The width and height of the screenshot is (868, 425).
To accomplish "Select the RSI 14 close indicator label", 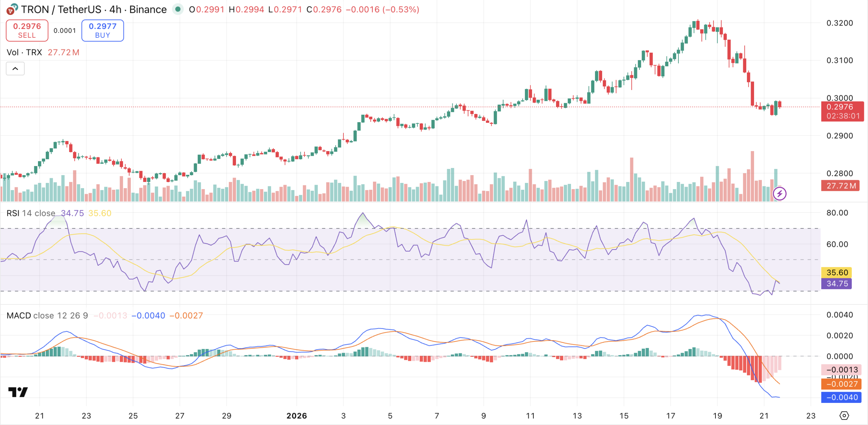I will (x=31, y=213).
